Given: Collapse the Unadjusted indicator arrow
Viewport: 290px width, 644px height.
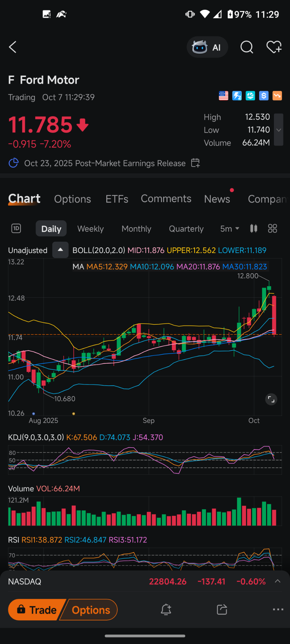Looking at the screenshot, I should coord(60,250).
